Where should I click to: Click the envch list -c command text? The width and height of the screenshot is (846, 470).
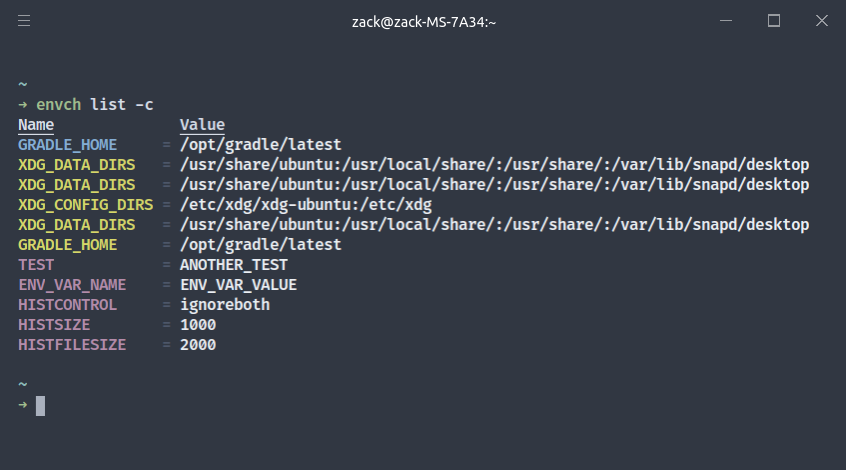[x=94, y=104]
